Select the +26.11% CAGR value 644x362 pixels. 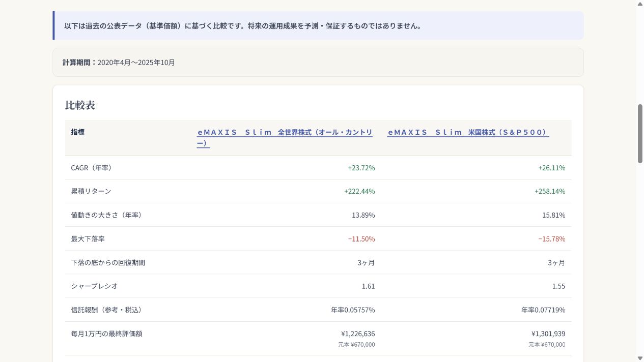pos(551,168)
